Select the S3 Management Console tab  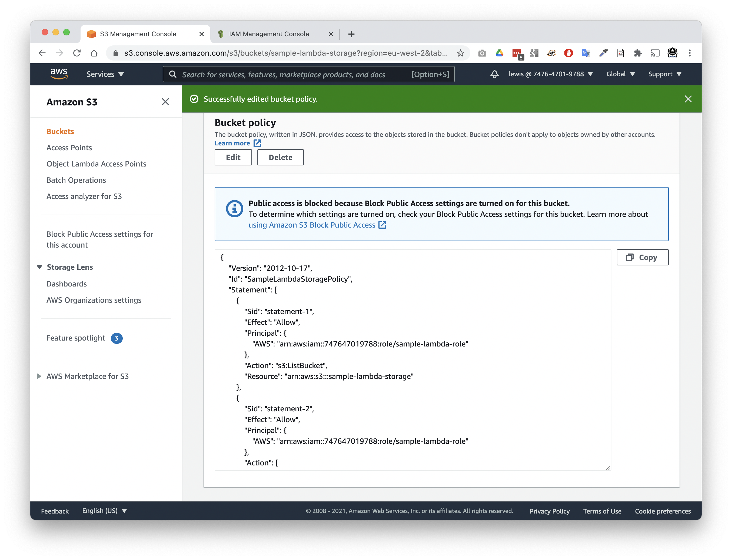(145, 34)
